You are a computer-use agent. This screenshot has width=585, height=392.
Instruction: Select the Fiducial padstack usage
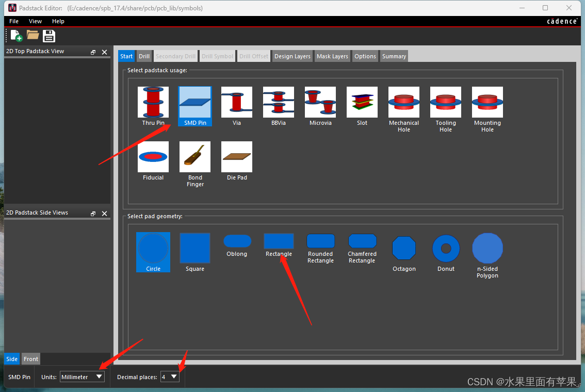click(153, 160)
